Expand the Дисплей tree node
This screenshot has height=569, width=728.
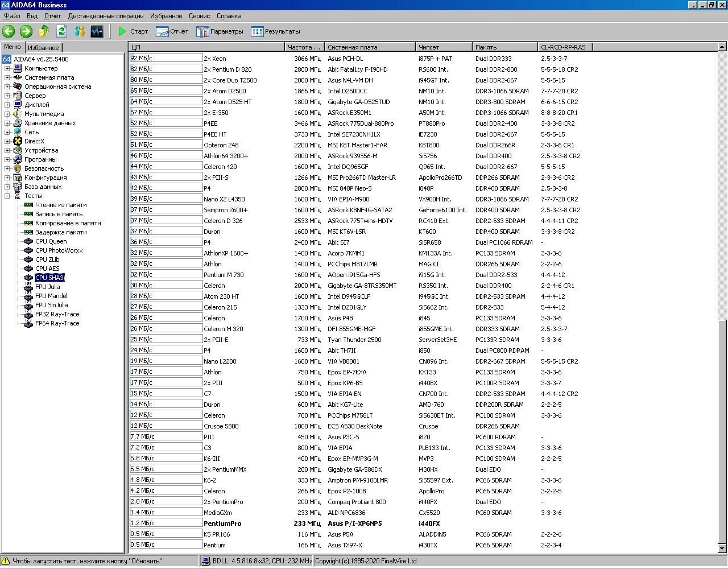[x=7, y=105]
